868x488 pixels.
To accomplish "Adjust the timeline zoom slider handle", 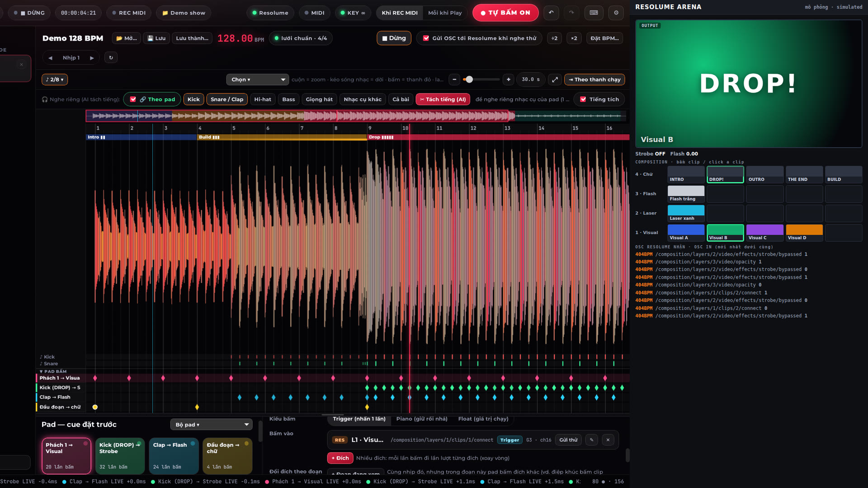I will (469, 80).
